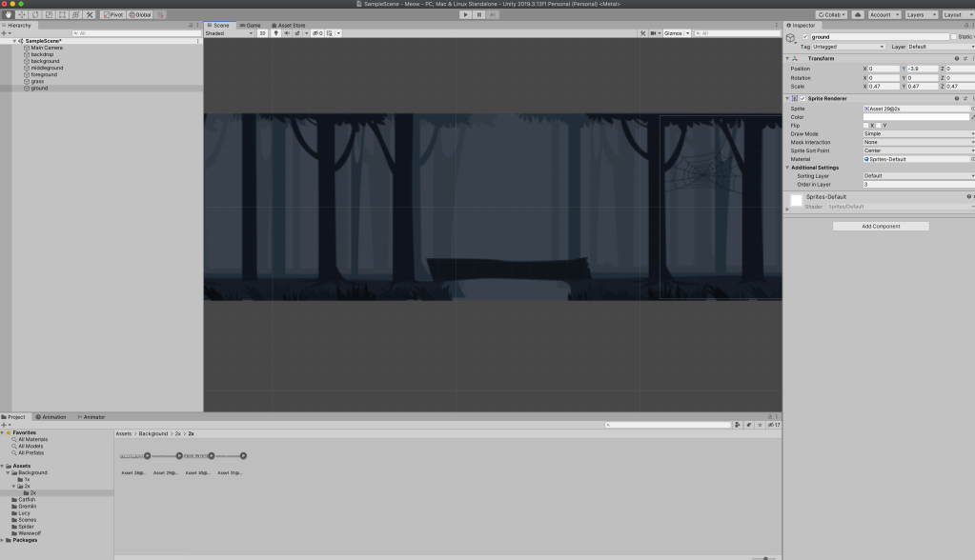Open the Asset Store tab
The image size is (975, 560).
tap(289, 25)
